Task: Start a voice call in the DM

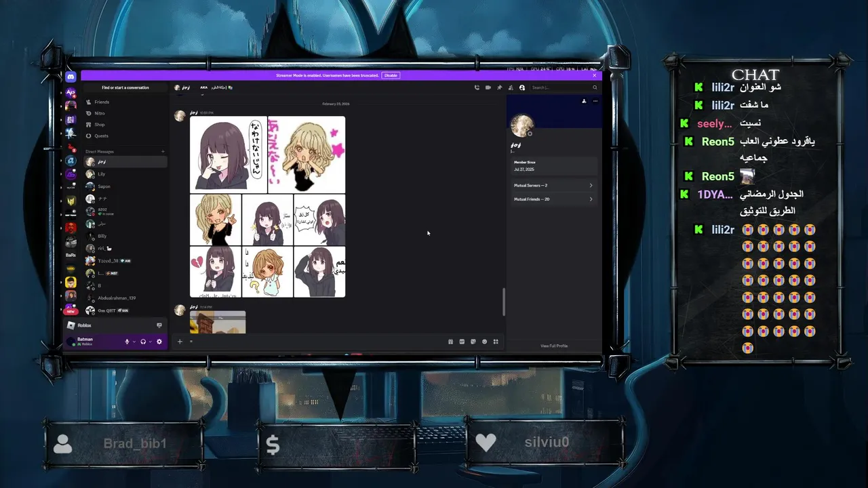Action: tap(477, 87)
